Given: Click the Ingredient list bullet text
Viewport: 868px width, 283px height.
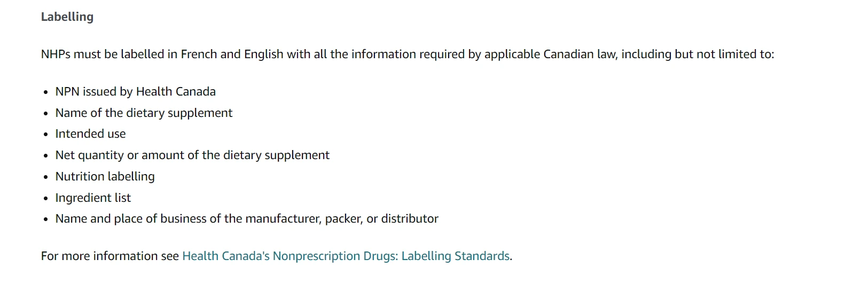Looking at the screenshot, I should (x=93, y=198).
